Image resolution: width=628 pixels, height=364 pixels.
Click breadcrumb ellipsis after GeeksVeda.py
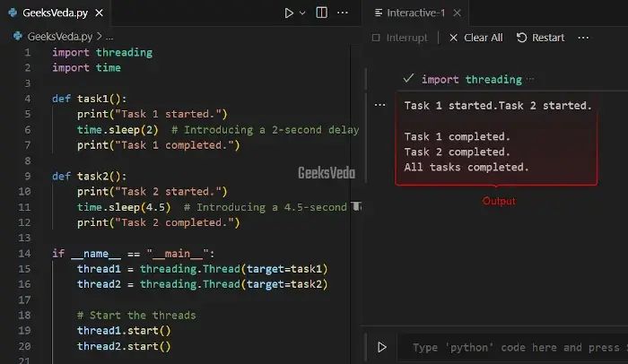coord(109,38)
